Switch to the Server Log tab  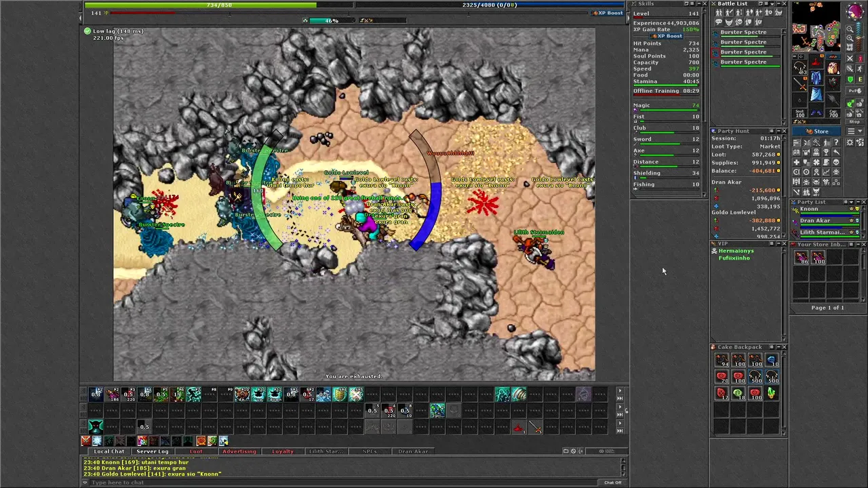(153, 451)
